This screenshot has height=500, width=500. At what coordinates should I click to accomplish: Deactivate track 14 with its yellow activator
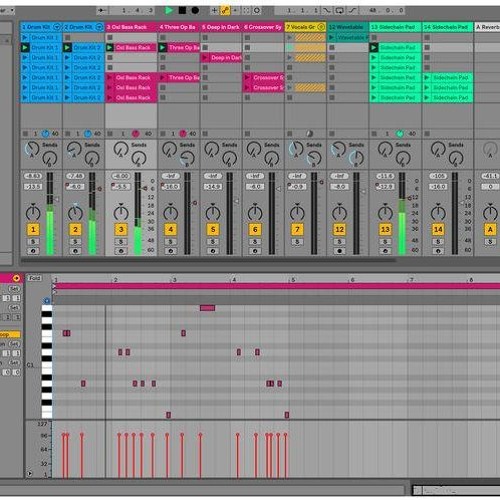pos(438,229)
